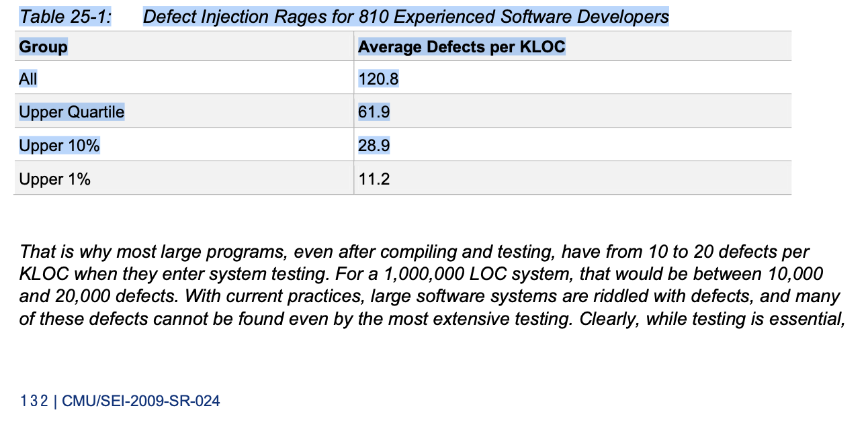Click the page number 132
This screenshot has height=431, width=868.
click(x=34, y=401)
